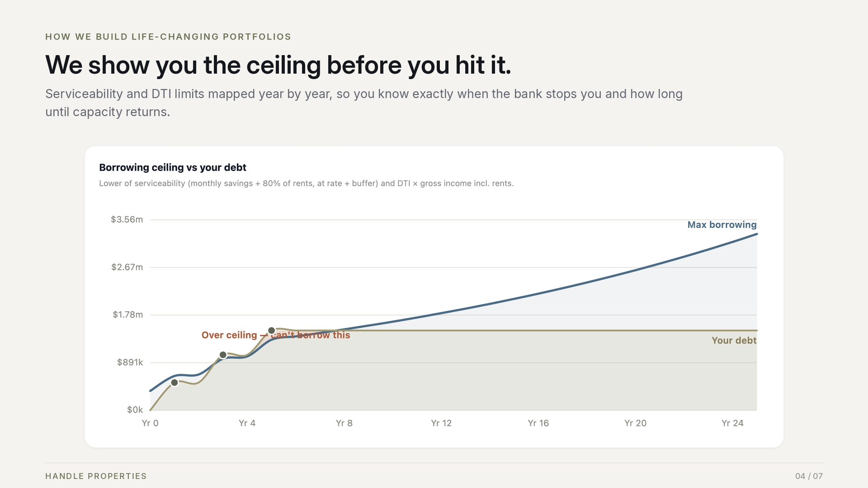Click the slide headline about the ceiling

coord(278,65)
